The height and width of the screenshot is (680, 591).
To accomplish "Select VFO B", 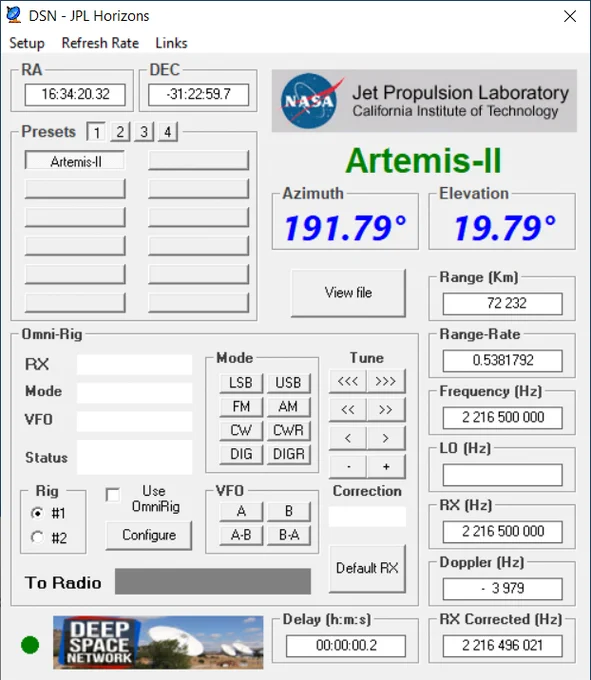I will (288, 511).
